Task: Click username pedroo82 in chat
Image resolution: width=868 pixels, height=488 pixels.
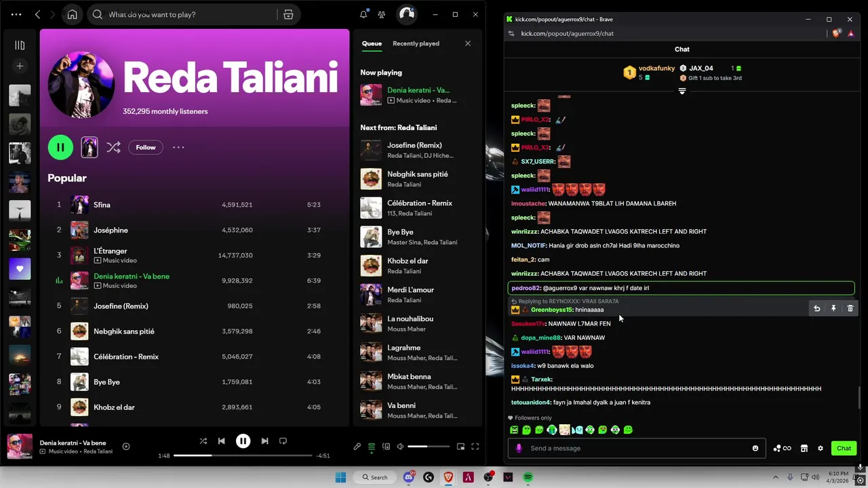Action: (x=526, y=288)
